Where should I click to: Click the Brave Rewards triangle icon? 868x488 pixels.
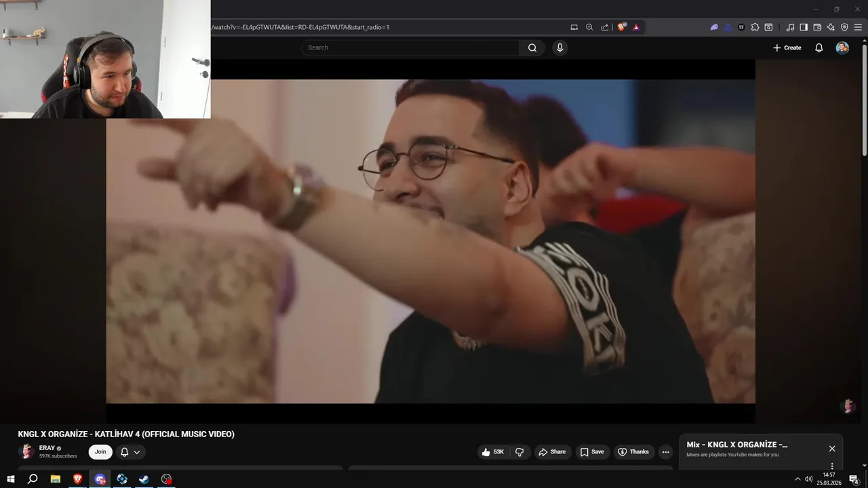(x=636, y=27)
